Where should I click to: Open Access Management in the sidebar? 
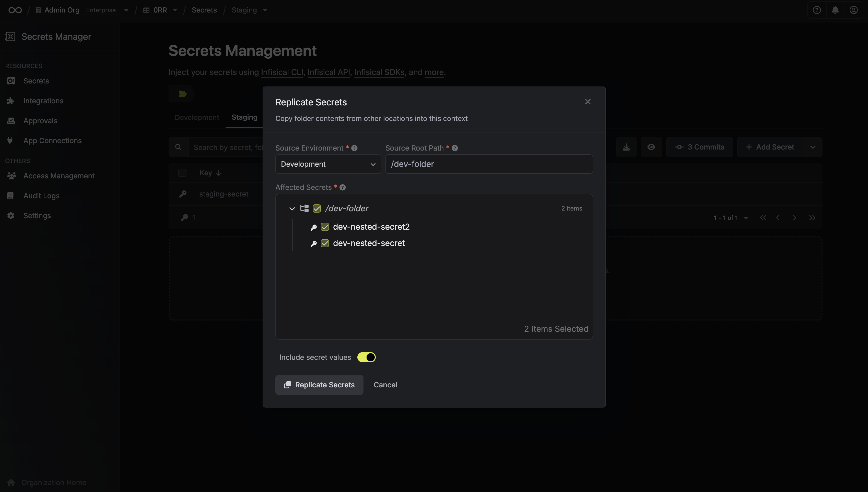[x=59, y=176]
